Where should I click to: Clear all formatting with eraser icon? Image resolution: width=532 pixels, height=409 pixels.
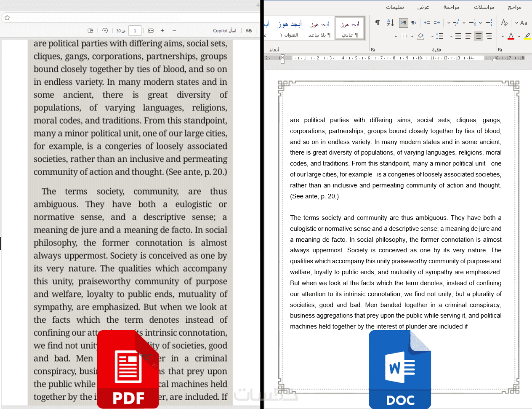[505, 23]
